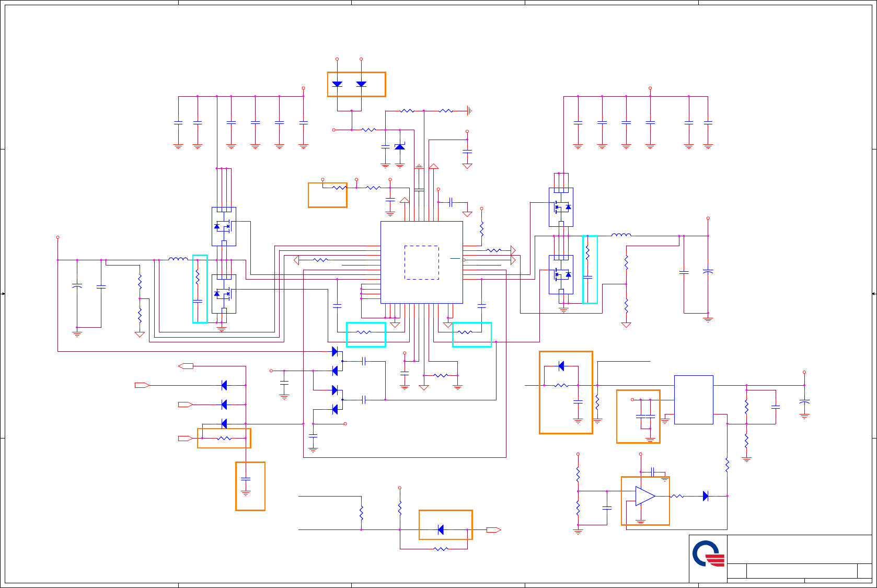Select the feedback capacitor above the op-amp
Screen dimensions: 877x588
(652, 472)
